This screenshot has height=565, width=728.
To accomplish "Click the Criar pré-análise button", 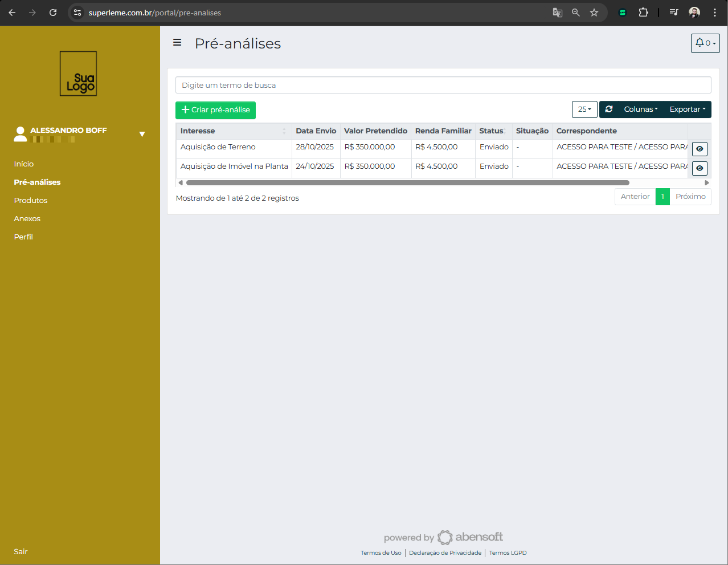I will point(215,110).
